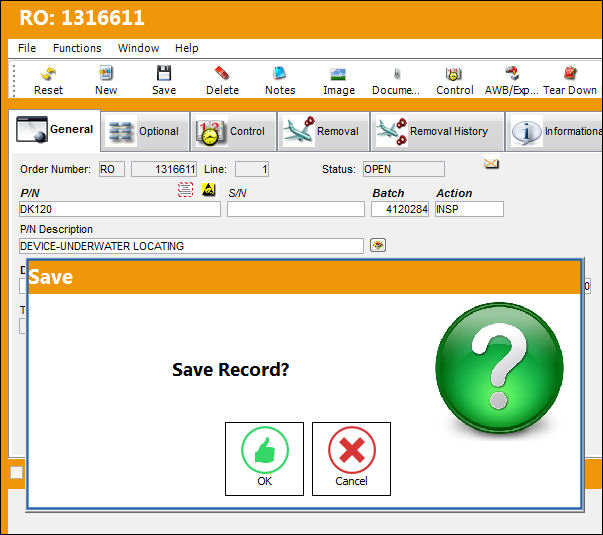
Task: Click the Tear Down toolbar icon
Action: click(570, 81)
